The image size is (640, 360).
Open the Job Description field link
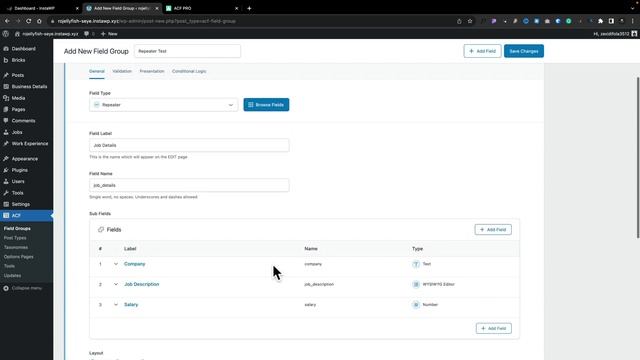pyautogui.click(x=142, y=284)
